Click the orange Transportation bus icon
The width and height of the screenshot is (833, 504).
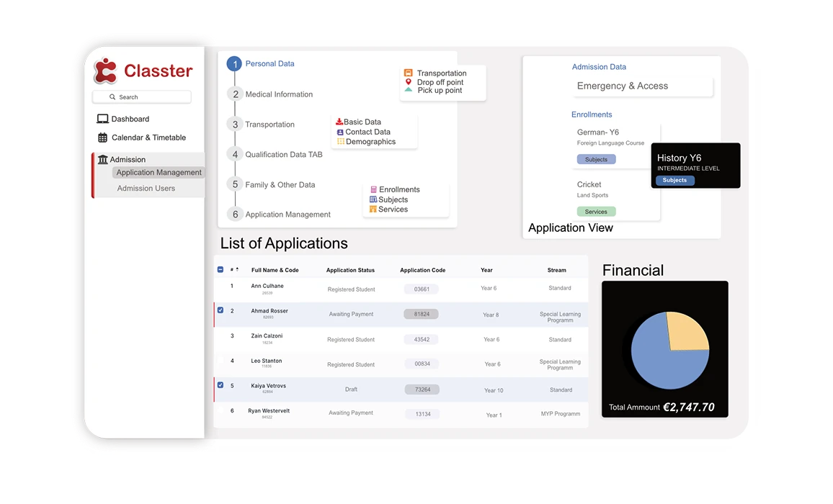[x=408, y=73]
